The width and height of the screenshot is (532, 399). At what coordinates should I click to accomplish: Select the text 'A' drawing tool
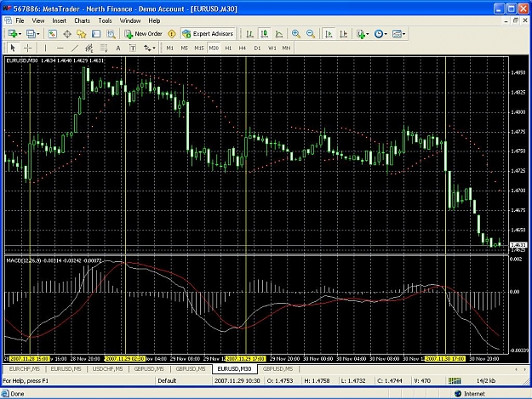click(118, 48)
